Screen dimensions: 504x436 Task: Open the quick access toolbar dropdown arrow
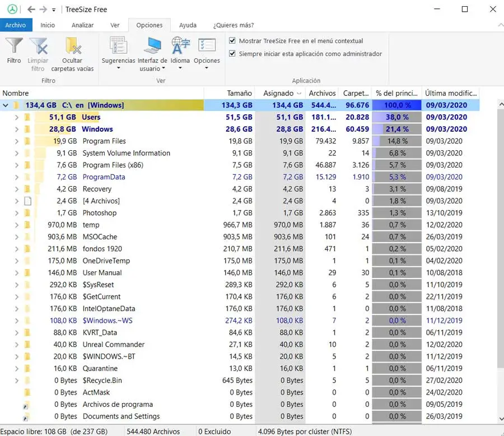point(54,10)
